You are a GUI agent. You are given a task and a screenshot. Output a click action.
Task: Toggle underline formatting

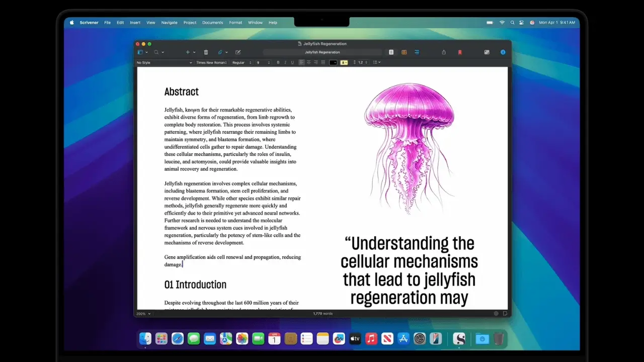[292, 62]
